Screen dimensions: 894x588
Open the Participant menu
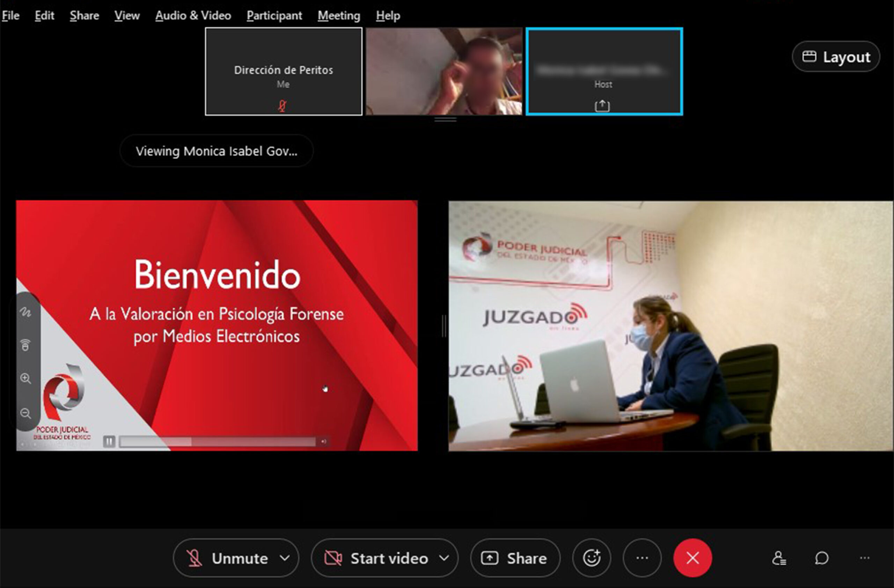(274, 15)
